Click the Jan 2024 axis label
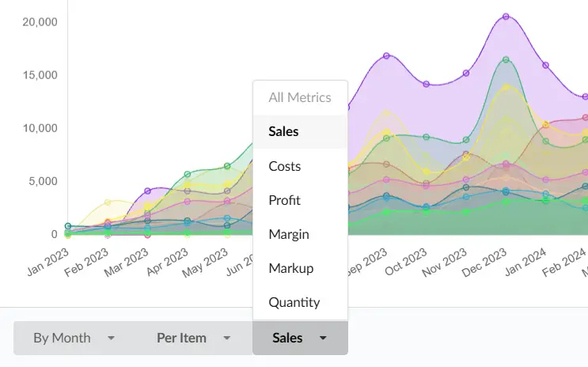 pos(525,262)
